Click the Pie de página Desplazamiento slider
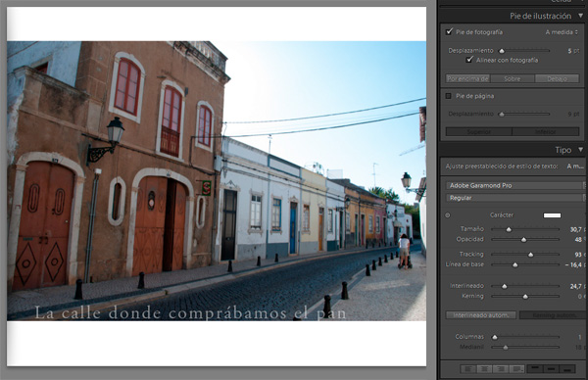This screenshot has width=588, height=380. click(x=524, y=114)
